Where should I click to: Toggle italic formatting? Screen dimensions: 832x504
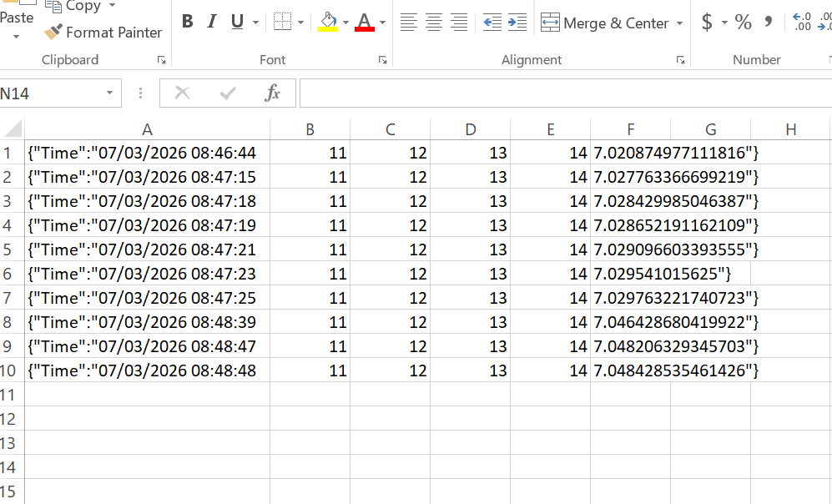[x=212, y=23]
